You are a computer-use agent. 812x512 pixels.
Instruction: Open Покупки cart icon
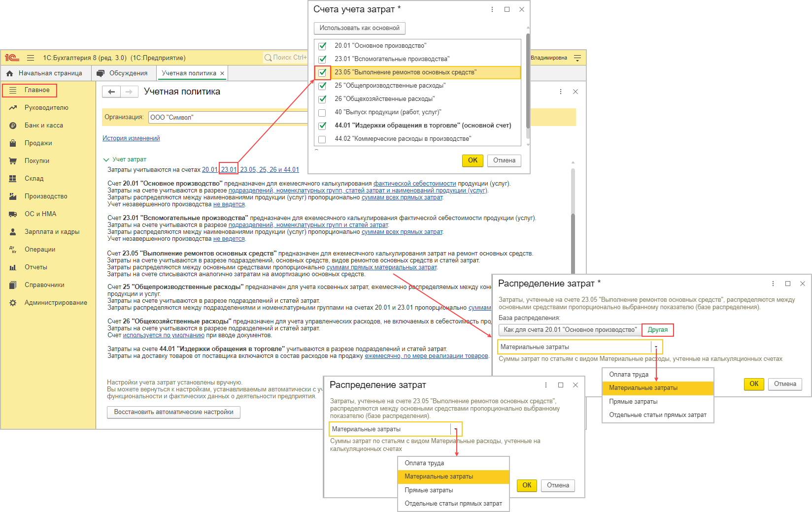coord(13,161)
